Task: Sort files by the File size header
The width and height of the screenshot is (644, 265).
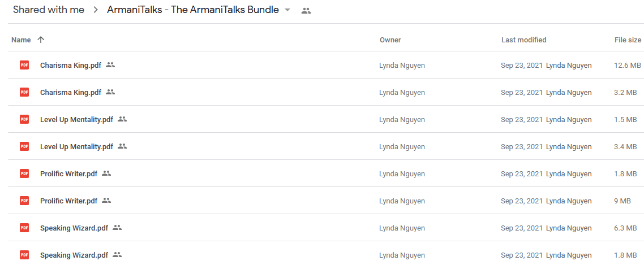Action: pos(628,40)
